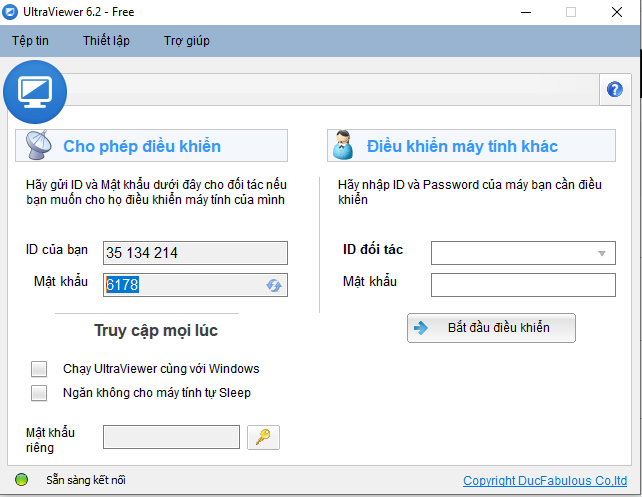Close the UltraViewer window

point(617,12)
